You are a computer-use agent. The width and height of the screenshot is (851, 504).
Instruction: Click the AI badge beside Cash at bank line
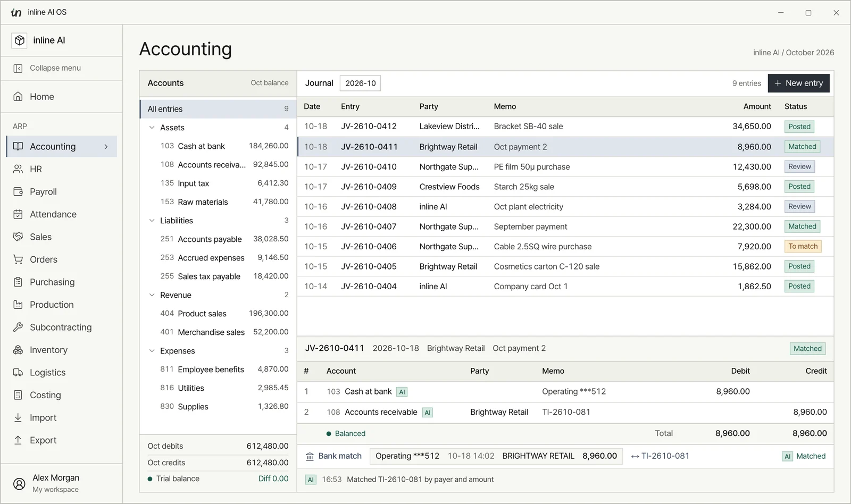[402, 392]
